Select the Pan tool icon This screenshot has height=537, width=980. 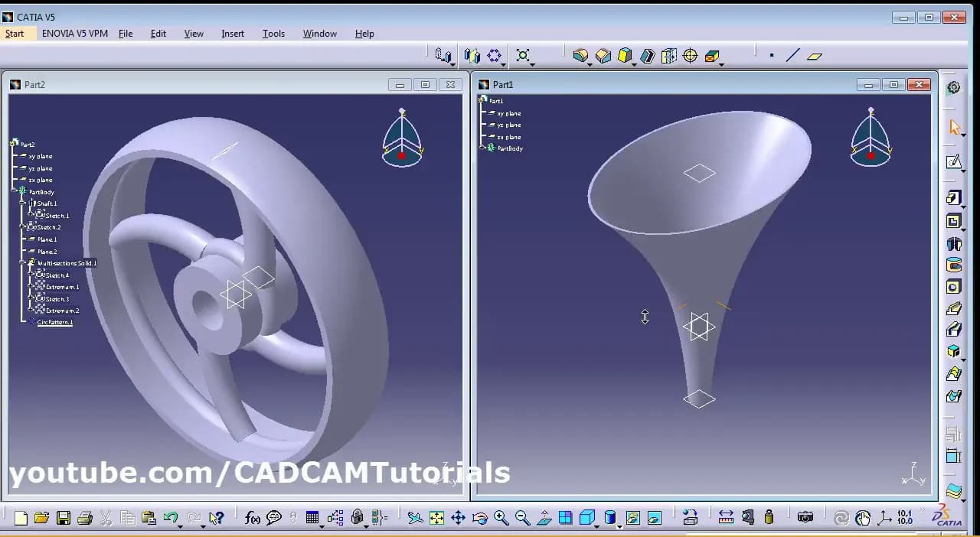tap(458, 518)
